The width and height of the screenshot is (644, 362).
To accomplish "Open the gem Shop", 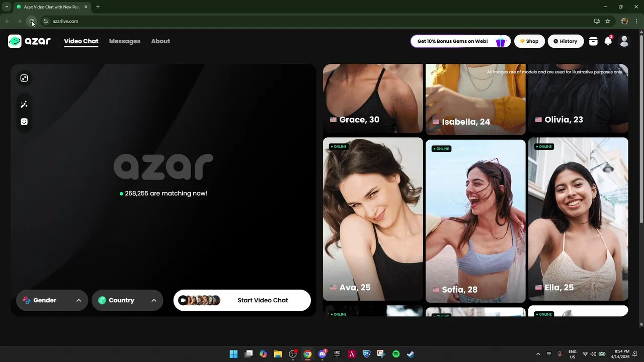I will tap(529, 41).
